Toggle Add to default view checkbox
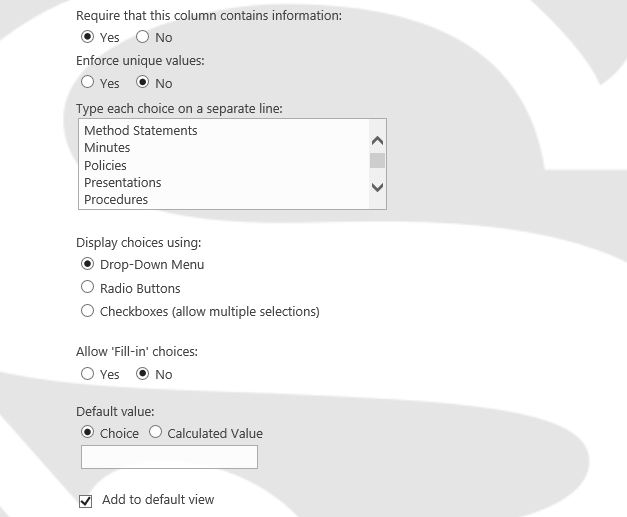This screenshot has width=627, height=517. click(x=86, y=500)
